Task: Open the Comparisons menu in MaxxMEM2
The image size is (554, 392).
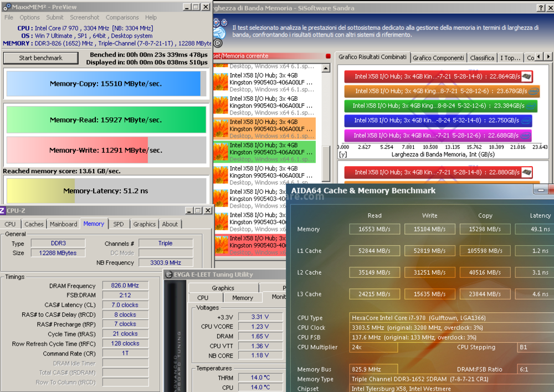Action: [x=122, y=17]
